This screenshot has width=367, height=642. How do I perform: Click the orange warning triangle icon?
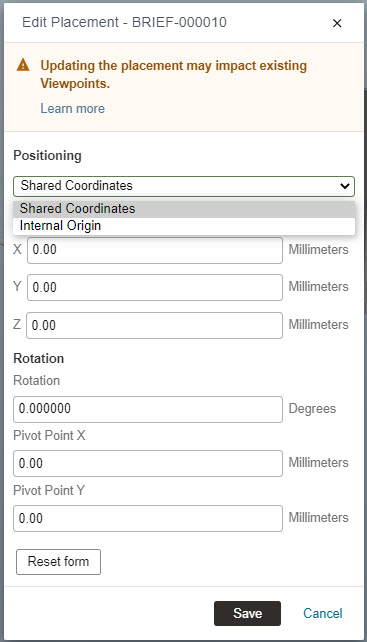(23, 65)
